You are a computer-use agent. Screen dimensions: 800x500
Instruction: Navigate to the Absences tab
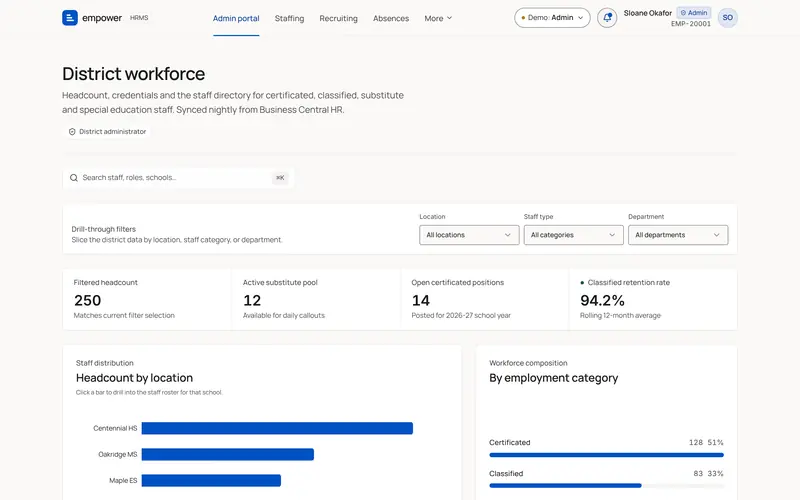point(391,18)
